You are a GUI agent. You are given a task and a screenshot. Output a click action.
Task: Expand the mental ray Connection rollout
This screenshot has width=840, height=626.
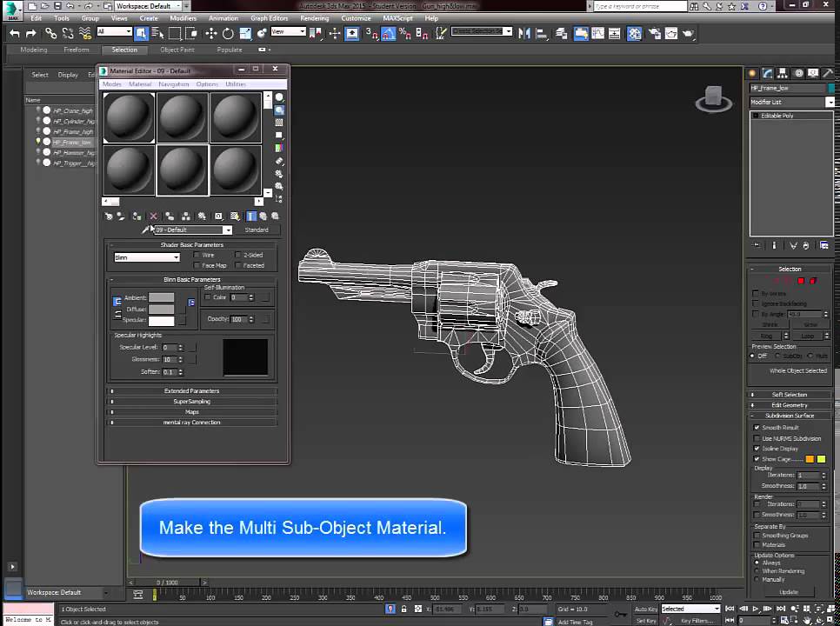pos(192,423)
